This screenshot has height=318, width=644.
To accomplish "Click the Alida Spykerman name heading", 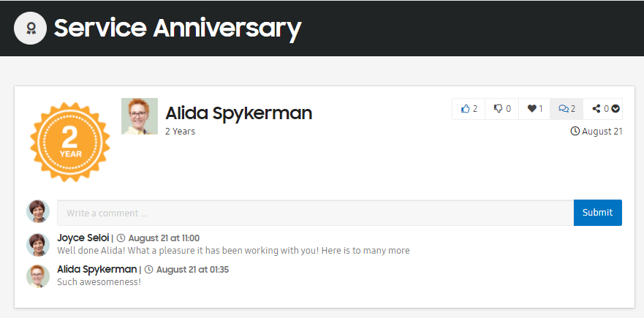I will [x=238, y=113].
